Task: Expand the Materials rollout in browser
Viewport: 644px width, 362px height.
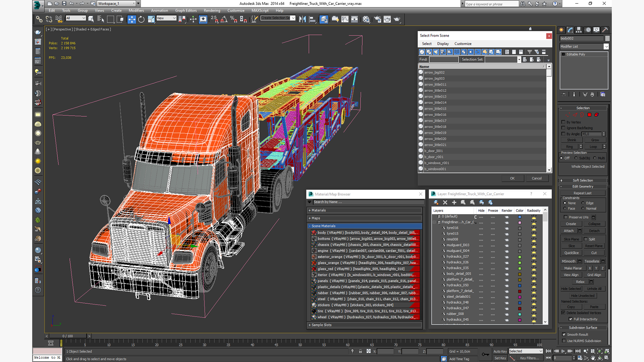Action: 365,210
